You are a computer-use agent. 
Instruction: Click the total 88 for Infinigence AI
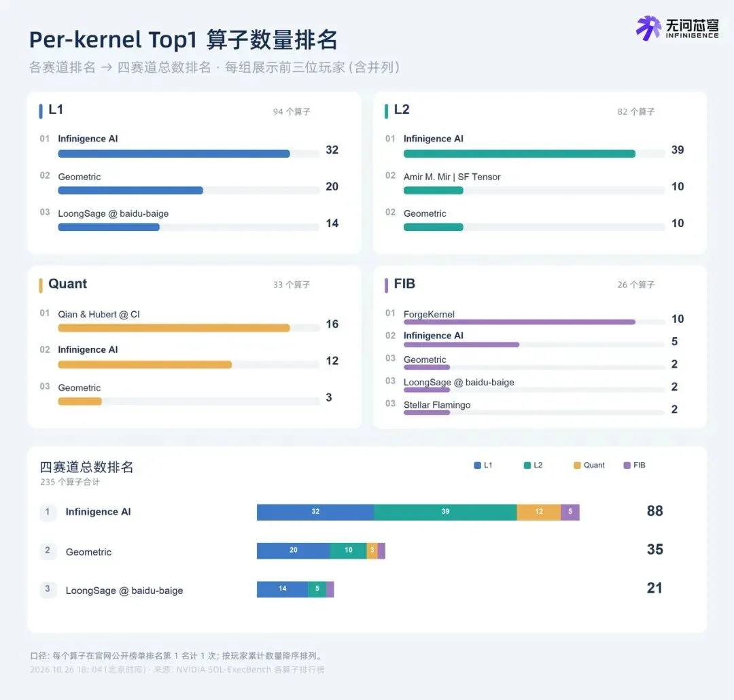pos(655,511)
